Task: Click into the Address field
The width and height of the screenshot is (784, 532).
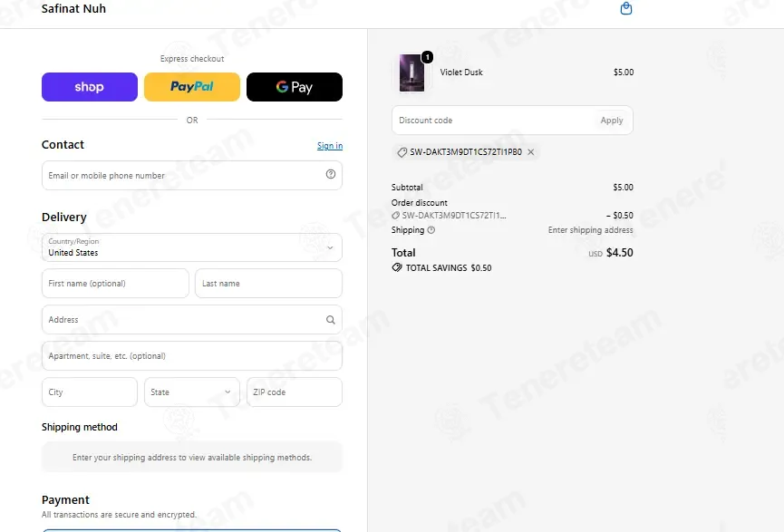Action: 192,320
